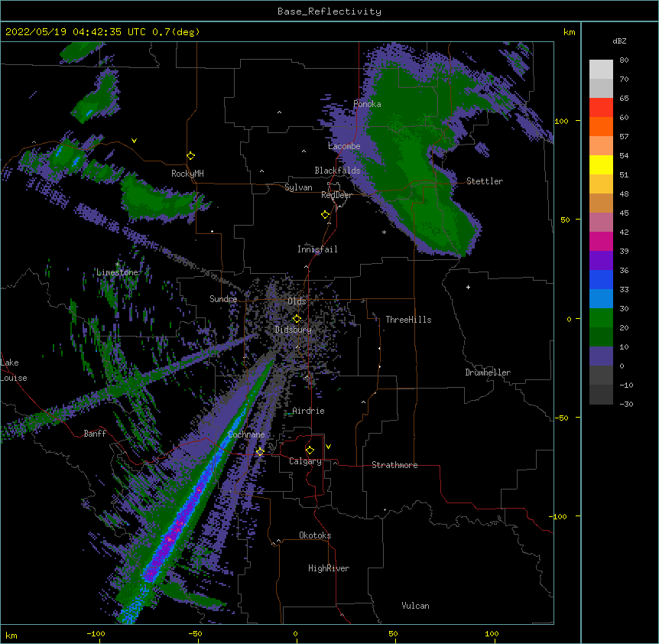This screenshot has height=644, width=659.
Task: Click the white asterisk marker south of Stettler
Action: coord(384,232)
